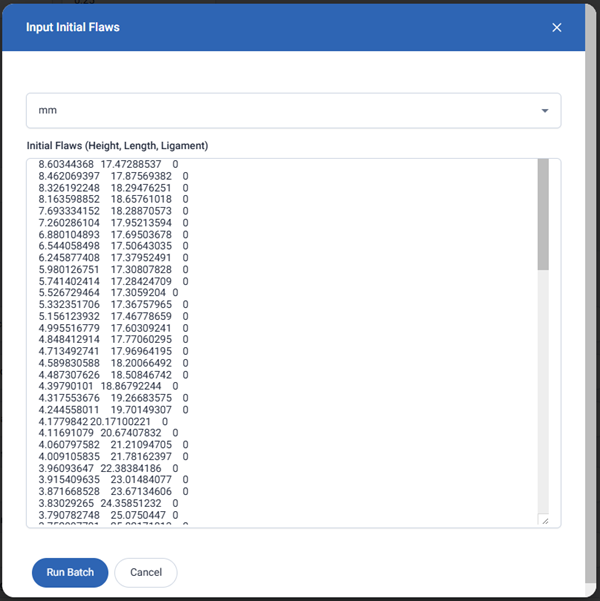Place cursor on the 8.60344368 flaw line
Image resolution: width=600 pixels, height=601 pixels.
[106, 163]
